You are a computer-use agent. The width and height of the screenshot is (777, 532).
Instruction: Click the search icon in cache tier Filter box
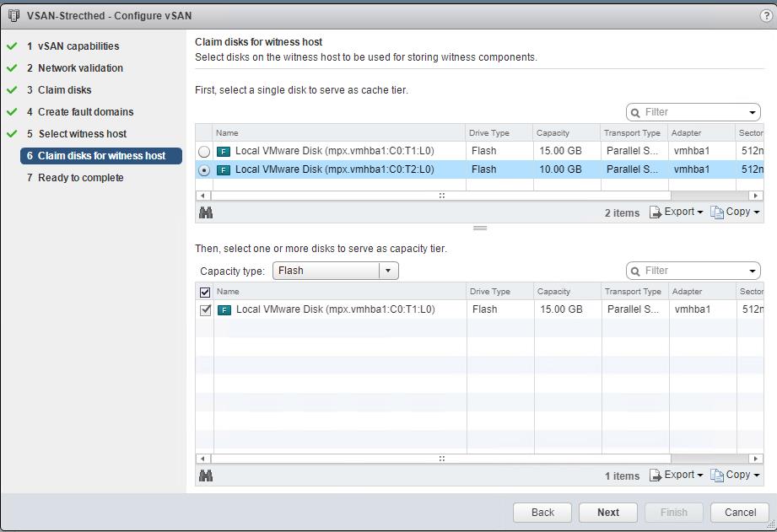[635, 112]
